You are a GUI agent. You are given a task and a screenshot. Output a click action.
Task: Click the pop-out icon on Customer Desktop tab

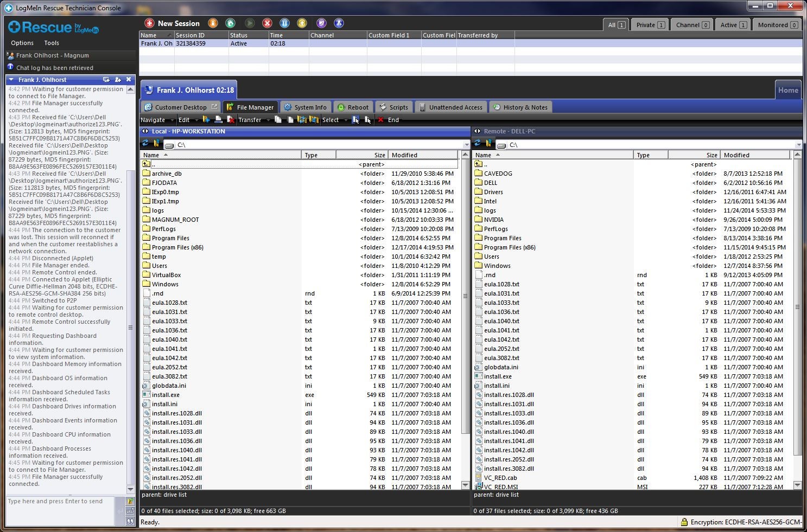(214, 107)
